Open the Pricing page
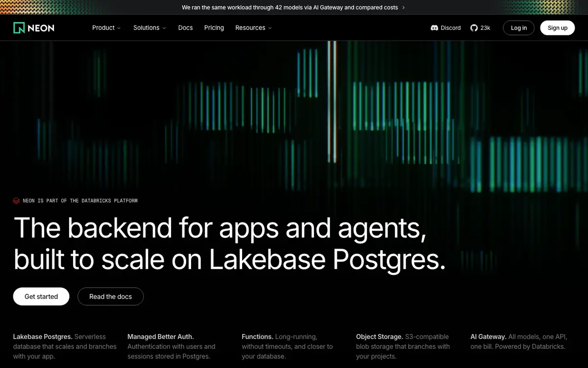Screen dimensions: 588x368 (x=214, y=28)
